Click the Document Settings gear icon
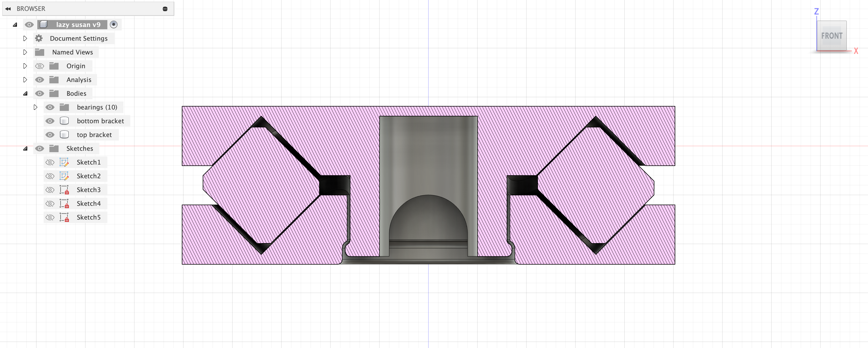Viewport: 868px width, 348px height. pyautogui.click(x=39, y=38)
